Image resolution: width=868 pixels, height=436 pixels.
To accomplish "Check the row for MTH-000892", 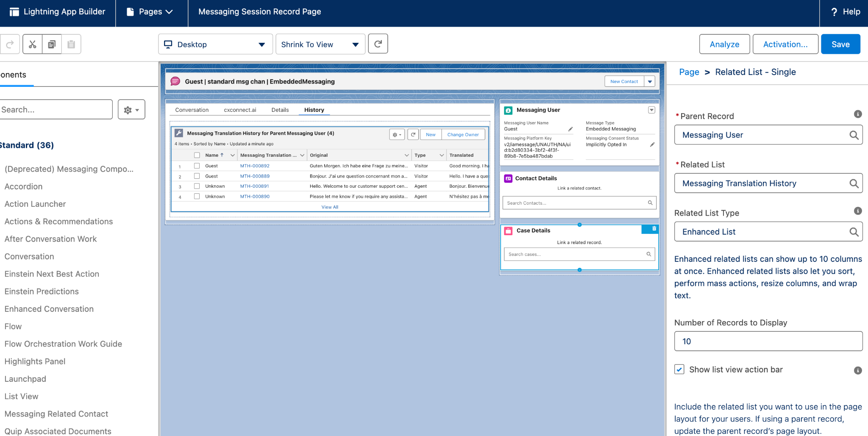I will (x=197, y=166).
